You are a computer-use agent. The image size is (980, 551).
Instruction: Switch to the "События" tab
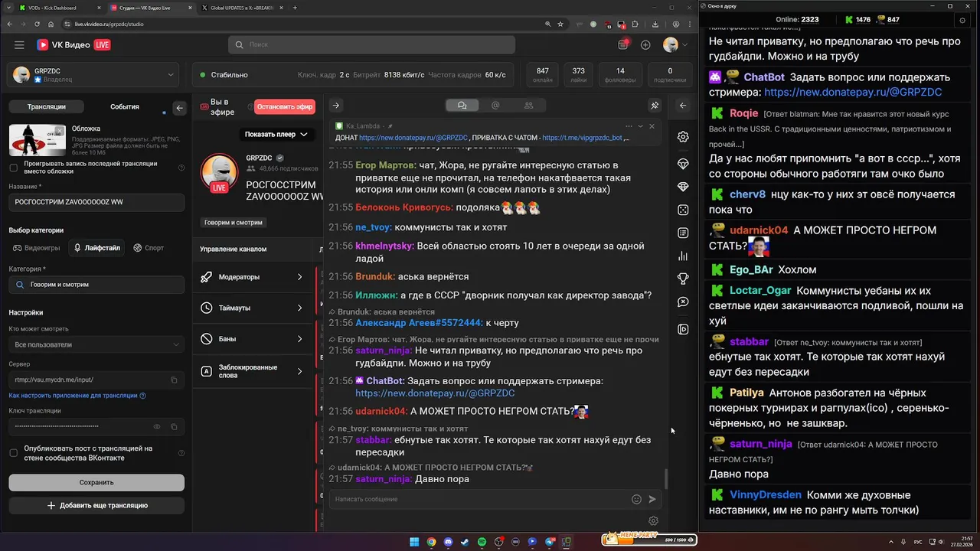click(125, 107)
